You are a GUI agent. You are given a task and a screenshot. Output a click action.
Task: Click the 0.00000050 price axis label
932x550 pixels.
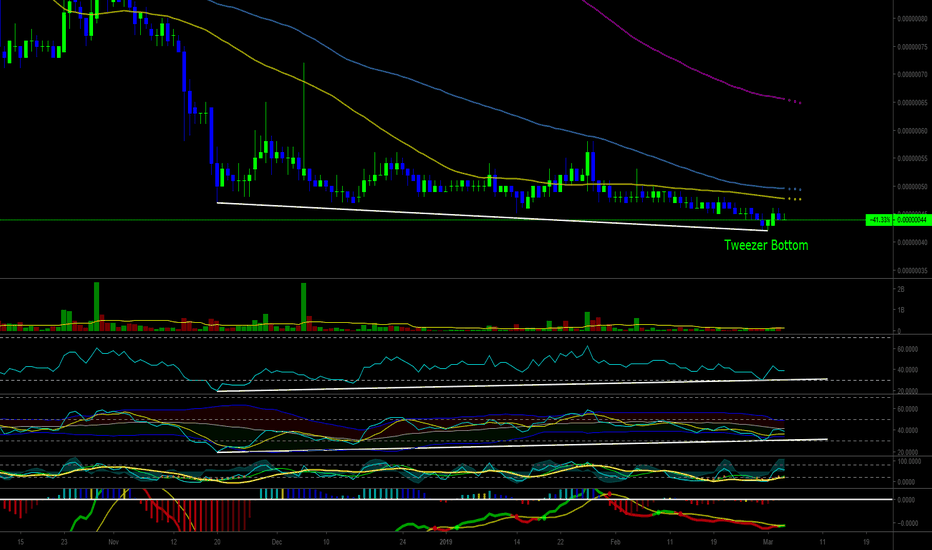[x=912, y=187]
